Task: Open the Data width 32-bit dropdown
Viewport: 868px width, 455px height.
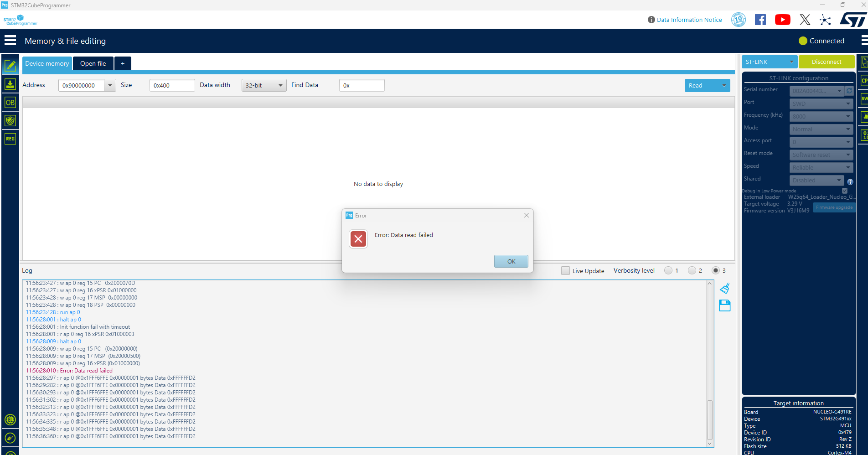Action: click(264, 85)
